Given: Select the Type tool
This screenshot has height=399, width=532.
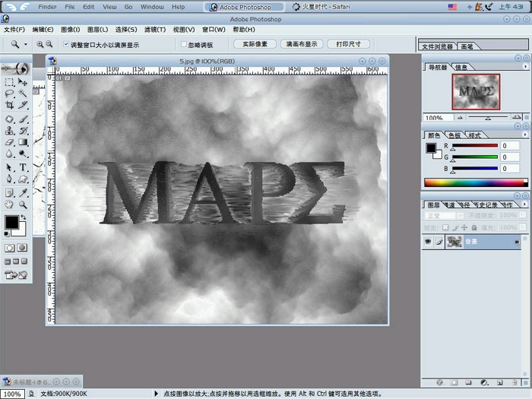Looking at the screenshot, I should tap(23, 166).
